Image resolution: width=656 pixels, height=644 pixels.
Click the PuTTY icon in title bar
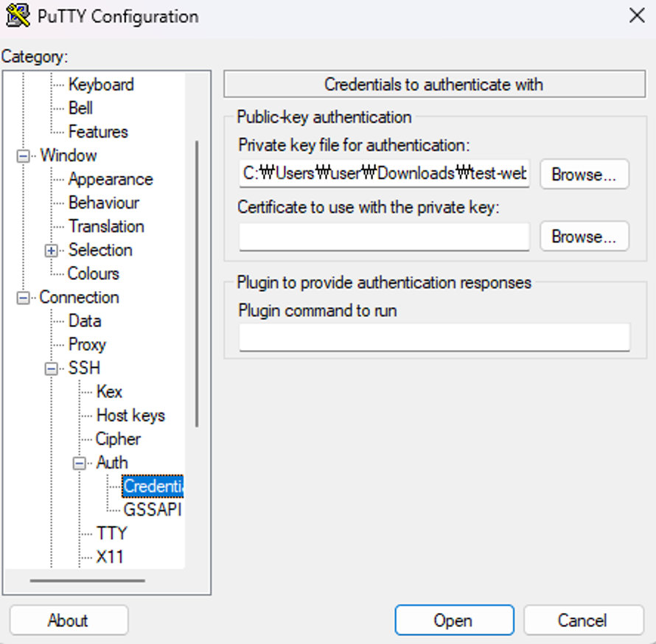coord(18,16)
